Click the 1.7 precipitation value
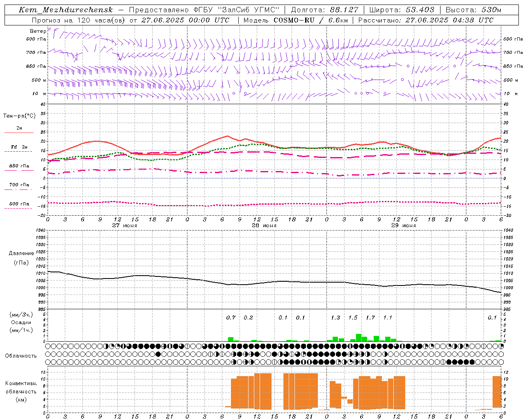This screenshot has width=525, height=420. [370, 317]
